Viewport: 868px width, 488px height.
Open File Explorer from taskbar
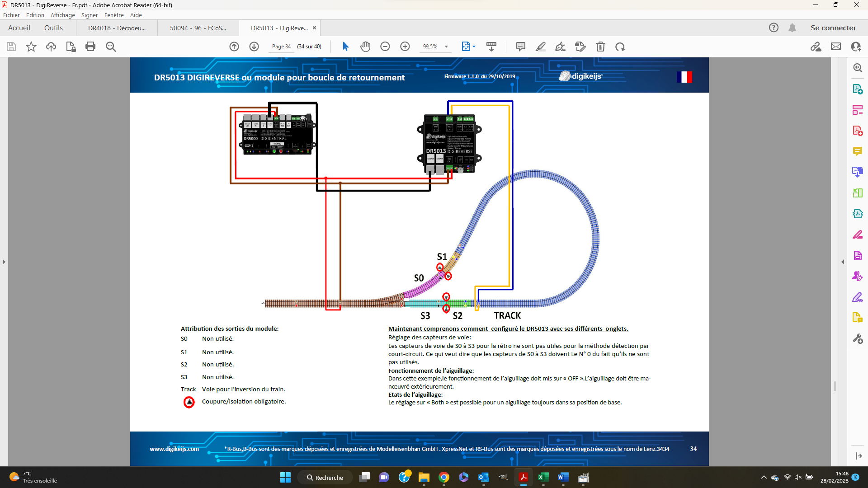pyautogui.click(x=424, y=477)
